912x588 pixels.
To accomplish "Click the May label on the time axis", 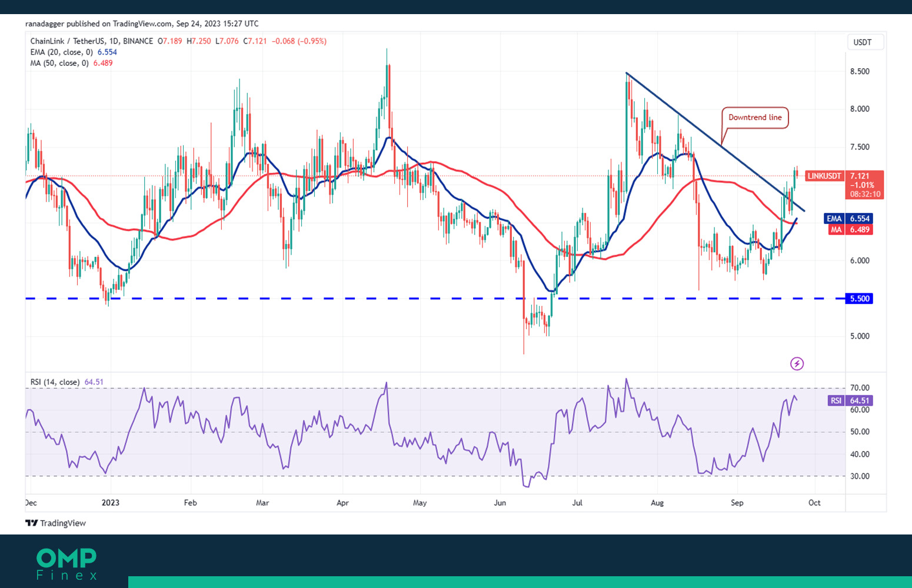I will click(x=420, y=503).
